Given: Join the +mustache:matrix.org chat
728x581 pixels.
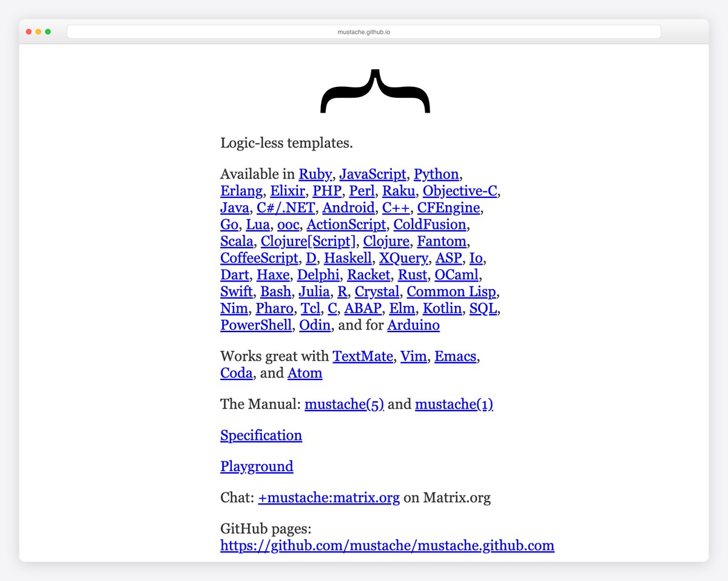Looking at the screenshot, I should point(329,498).
